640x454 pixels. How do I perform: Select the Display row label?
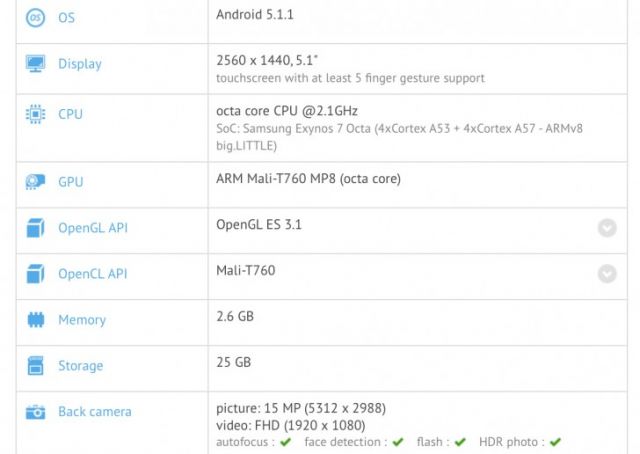point(79,64)
